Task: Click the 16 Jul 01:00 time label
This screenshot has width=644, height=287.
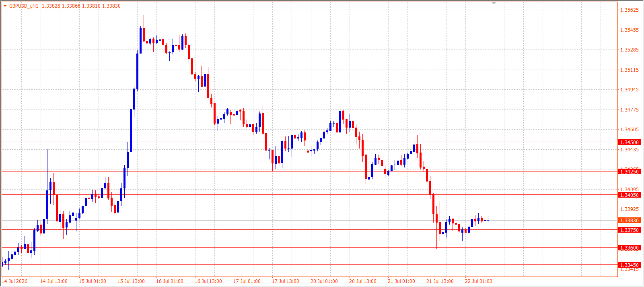Action: (x=170, y=281)
